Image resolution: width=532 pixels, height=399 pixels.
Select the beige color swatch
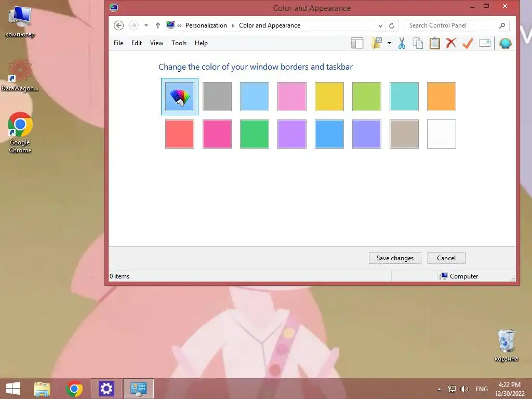(x=404, y=134)
